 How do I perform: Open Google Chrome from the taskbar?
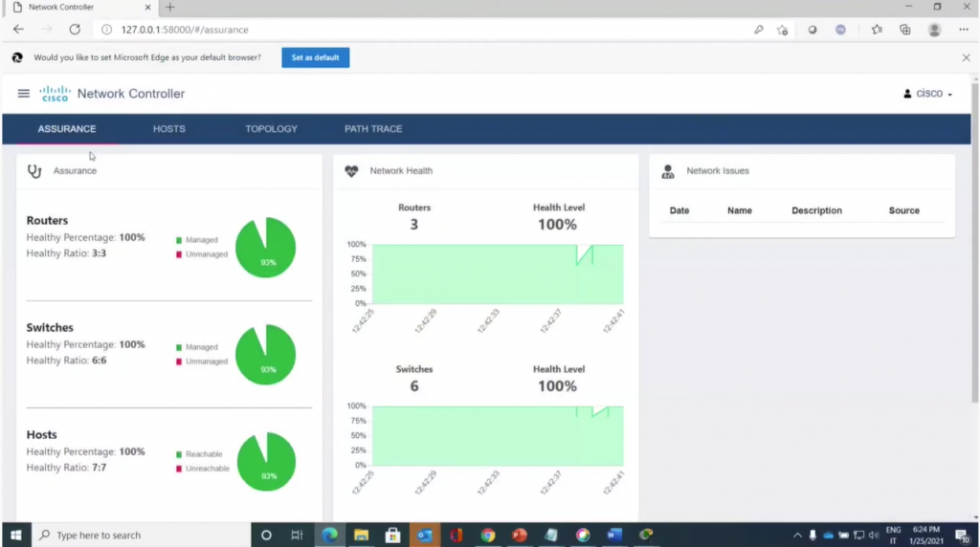487,536
